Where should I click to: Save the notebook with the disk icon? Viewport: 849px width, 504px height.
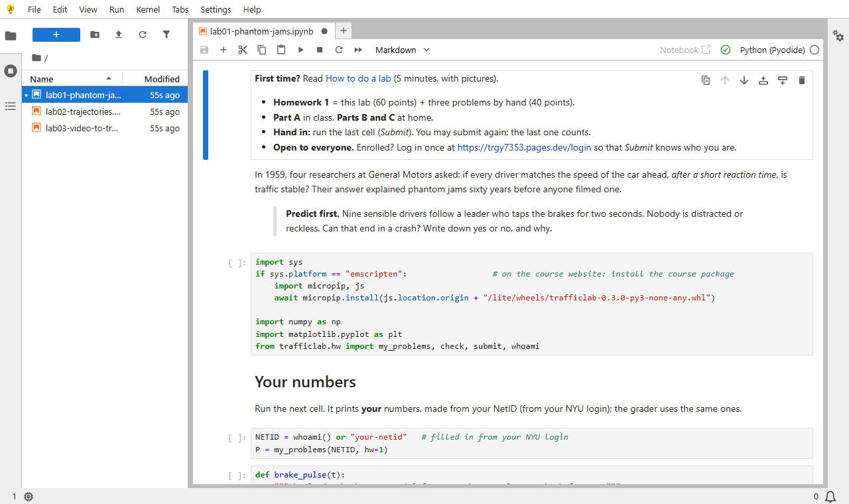(204, 50)
